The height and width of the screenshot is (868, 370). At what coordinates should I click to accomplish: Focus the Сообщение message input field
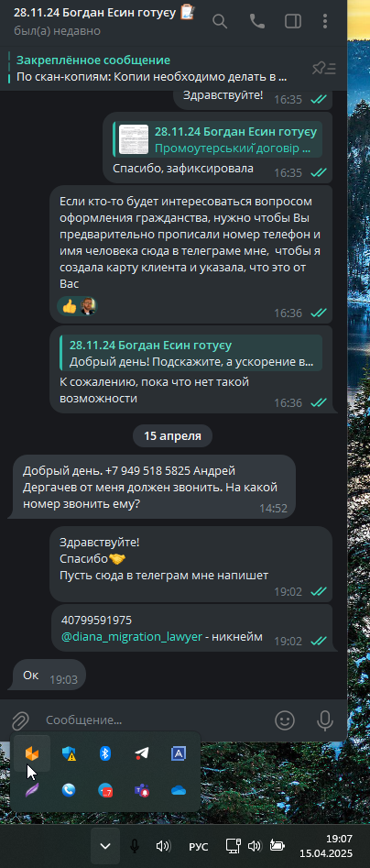[155, 720]
